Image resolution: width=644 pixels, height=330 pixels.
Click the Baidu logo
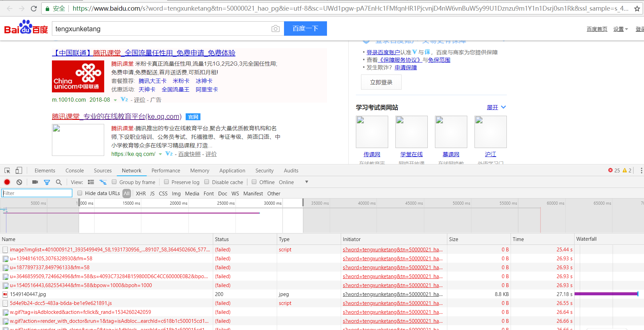coord(26,27)
